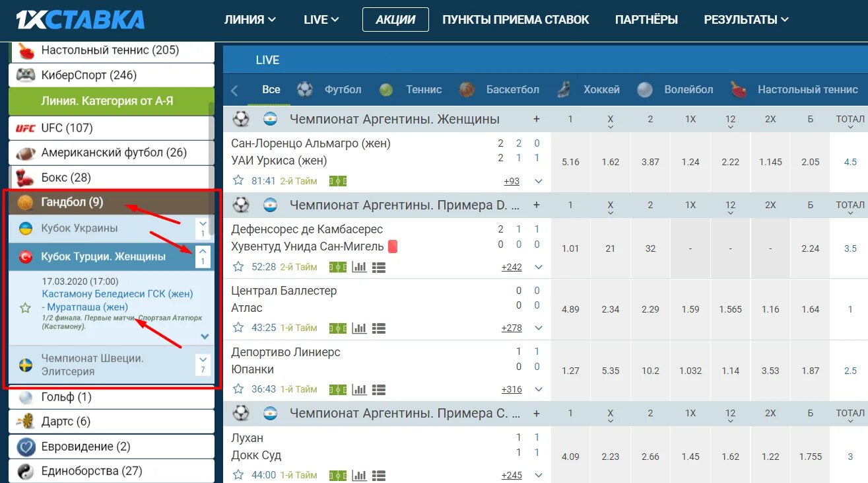Image resolution: width=868 pixels, height=483 pixels.
Task: Switch to the Теннис tab
Action: 410,90
